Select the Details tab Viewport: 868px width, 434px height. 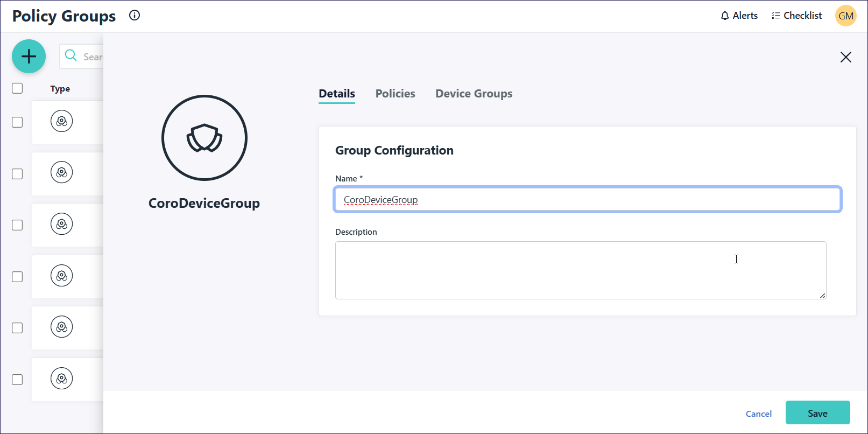click(337, 94)
